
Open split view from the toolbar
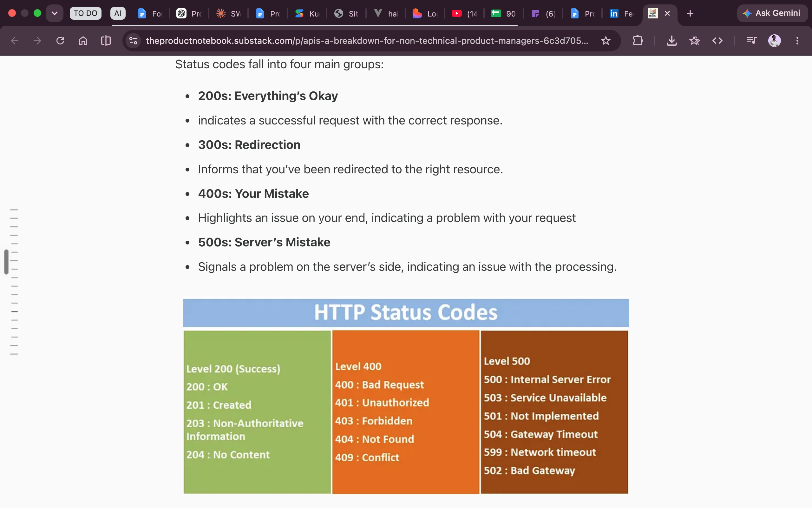(106, 41)
